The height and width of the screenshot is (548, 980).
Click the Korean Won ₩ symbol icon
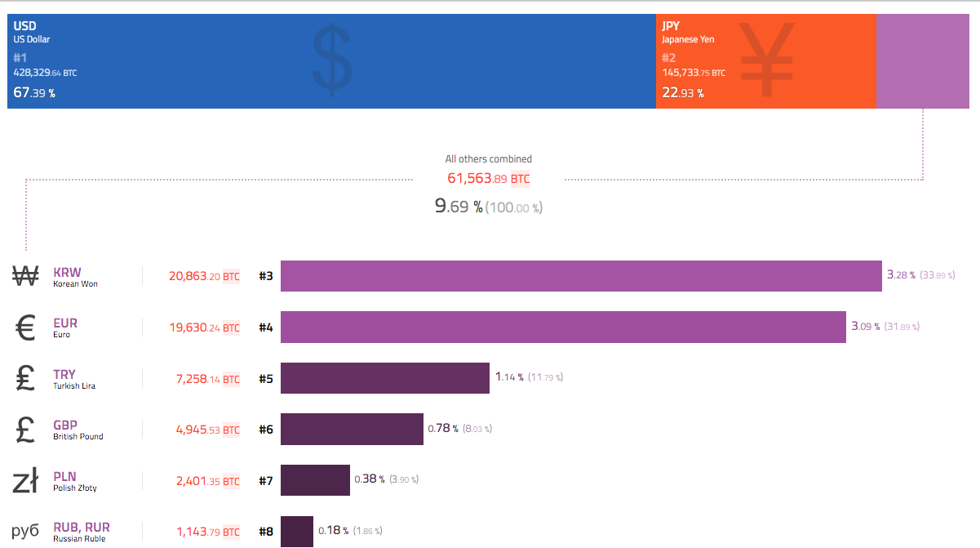26,277
